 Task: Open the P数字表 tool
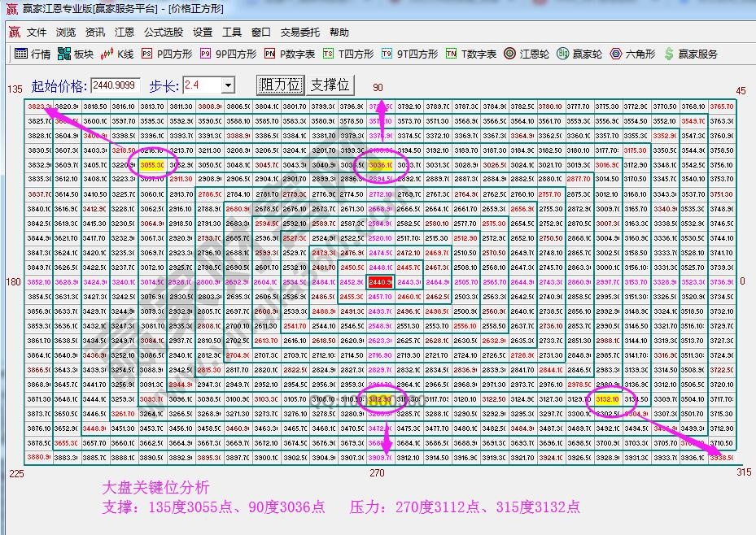point(289,54)
